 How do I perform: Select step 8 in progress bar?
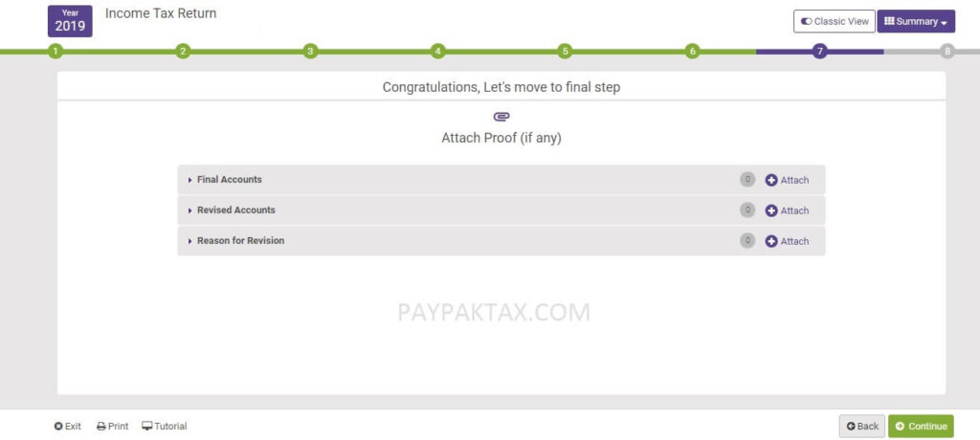point(947,52)
